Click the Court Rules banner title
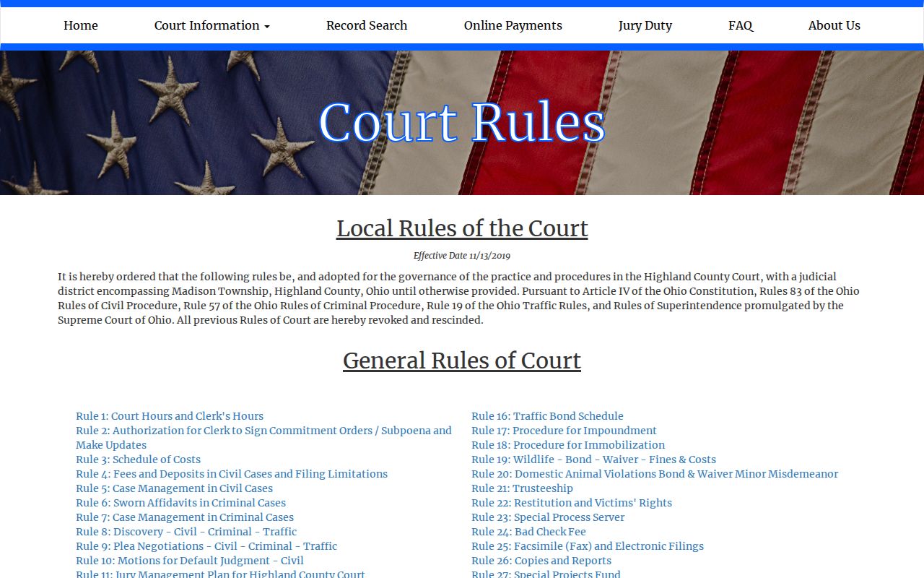This screenshot has width=924, height=578. (x=462, y=121)
